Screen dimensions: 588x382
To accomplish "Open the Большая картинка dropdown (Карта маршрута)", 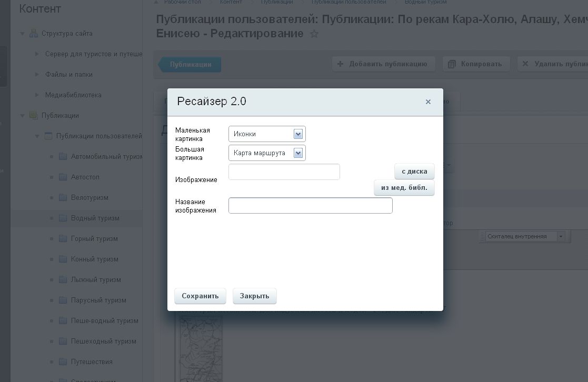I will tap(267, 153).
